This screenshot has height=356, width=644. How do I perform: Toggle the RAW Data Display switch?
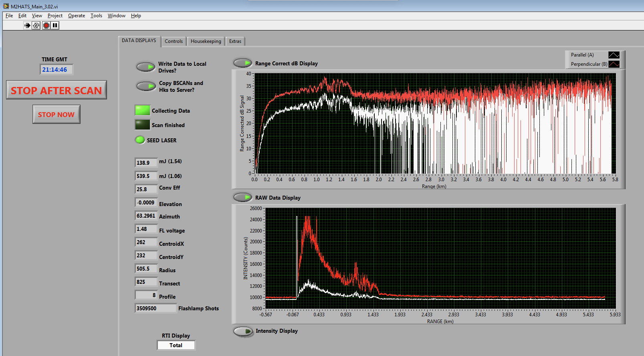pos(242,197)
